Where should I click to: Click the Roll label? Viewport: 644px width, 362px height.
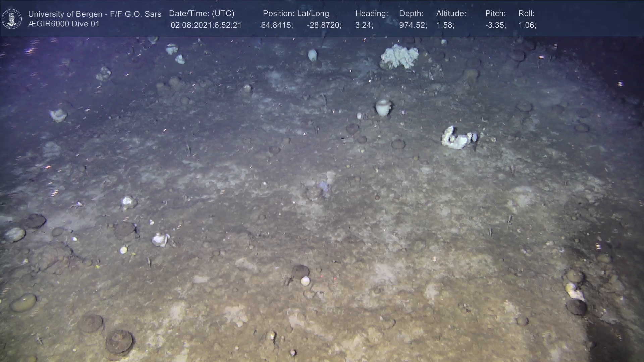526,13
